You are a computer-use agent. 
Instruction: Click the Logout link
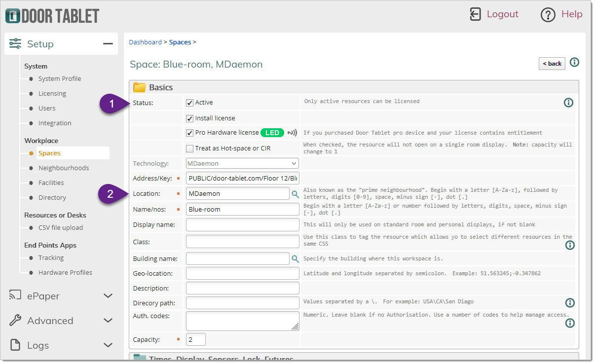pos(503,14)
